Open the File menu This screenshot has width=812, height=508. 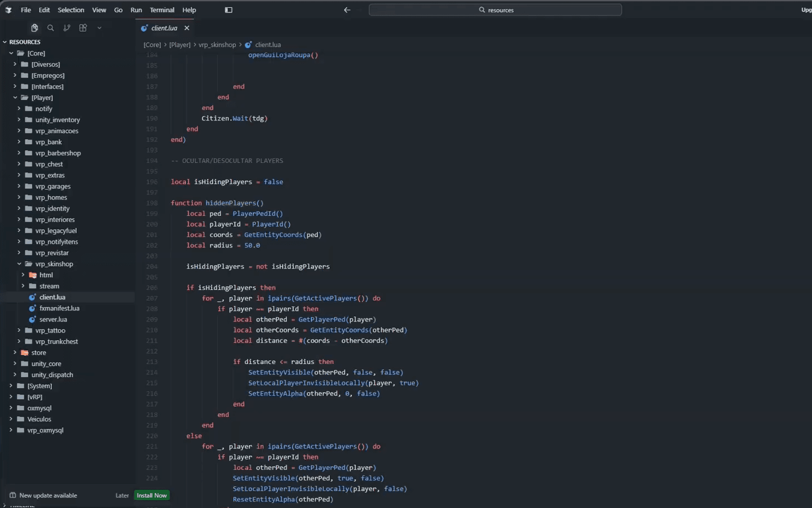click(x=26, y=10)
